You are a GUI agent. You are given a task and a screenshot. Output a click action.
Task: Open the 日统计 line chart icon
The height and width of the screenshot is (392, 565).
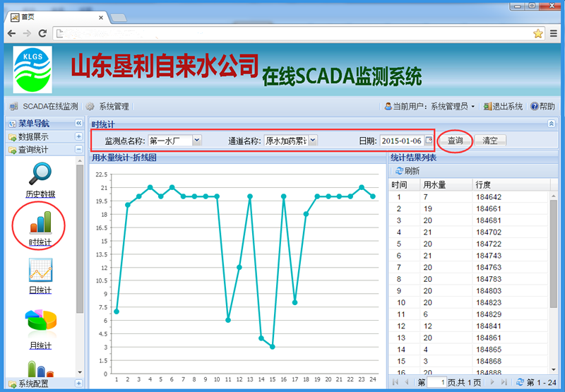[x=40, y=271]
